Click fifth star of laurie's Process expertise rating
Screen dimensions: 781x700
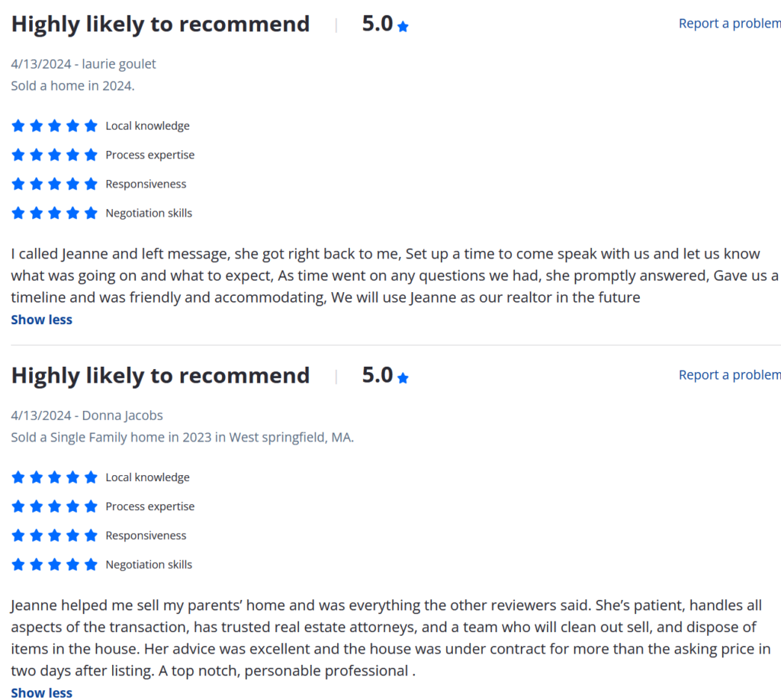(x=91, y=155)
